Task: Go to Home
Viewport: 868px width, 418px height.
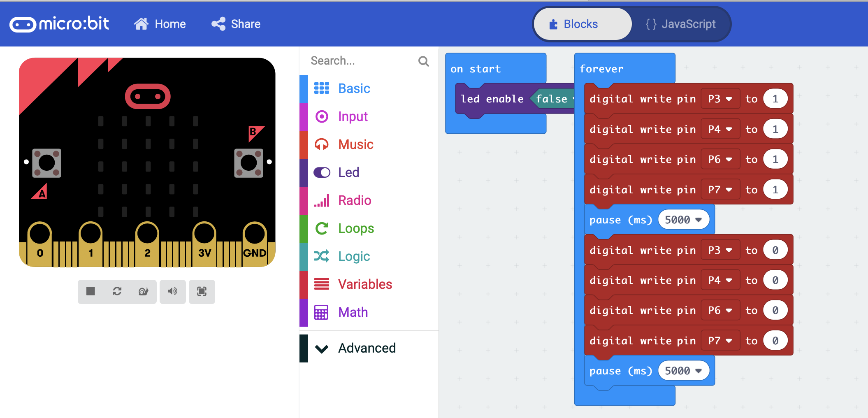Action: 160,24
